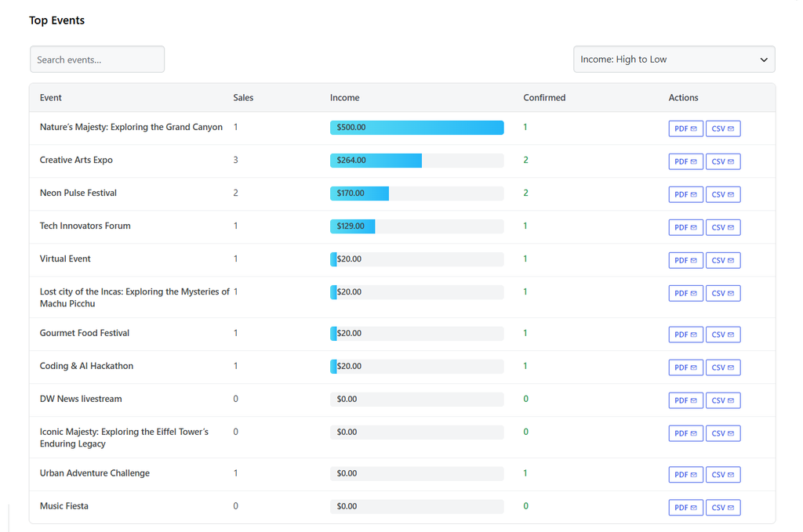Click the Tech Innovators Forum event name
The width and height of the screenshot is (803, 532).
pyautogui.click(x=85, y=226)
